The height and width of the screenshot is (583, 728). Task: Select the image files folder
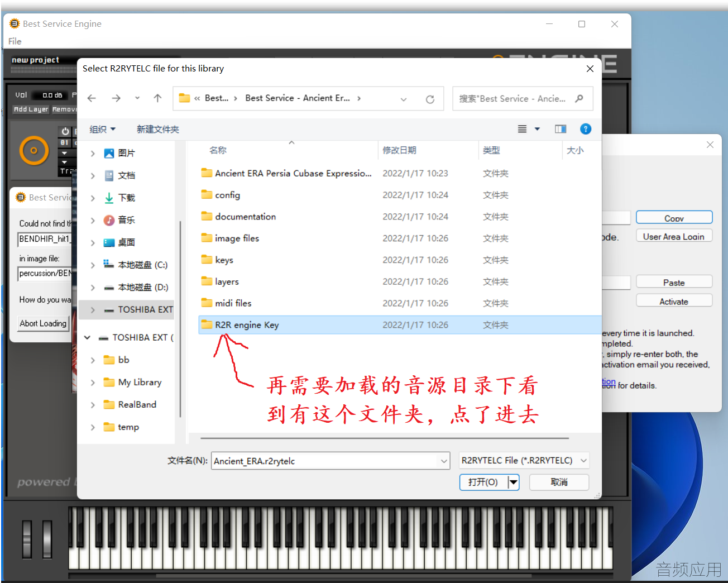tap(230, 238)
